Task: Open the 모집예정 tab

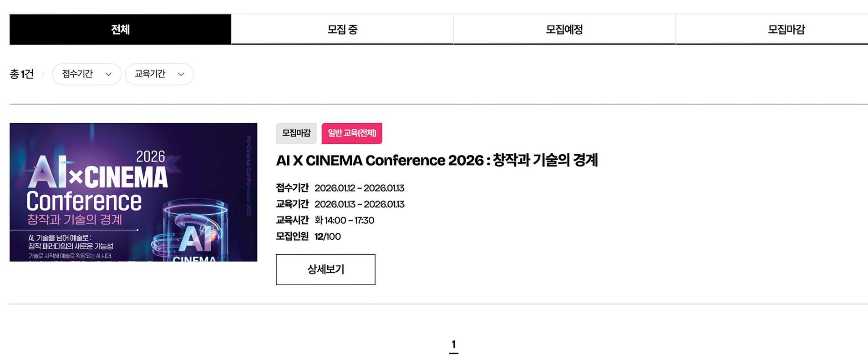Action: (564, 30)
